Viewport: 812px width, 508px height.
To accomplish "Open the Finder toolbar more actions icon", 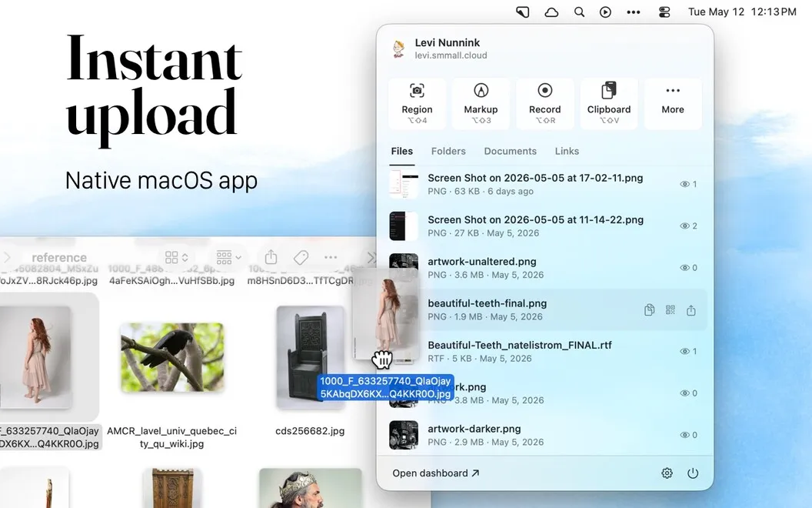I will (x=331, y=257).
